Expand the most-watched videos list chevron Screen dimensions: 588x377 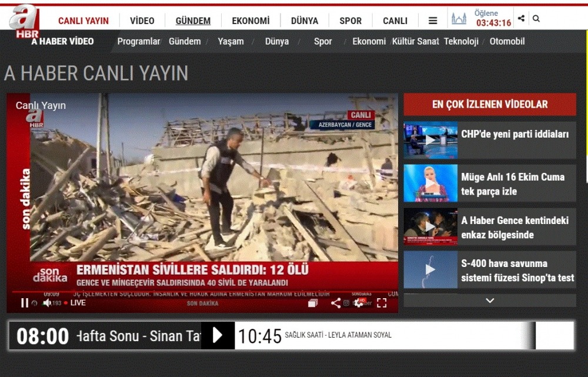click(489, 301)
